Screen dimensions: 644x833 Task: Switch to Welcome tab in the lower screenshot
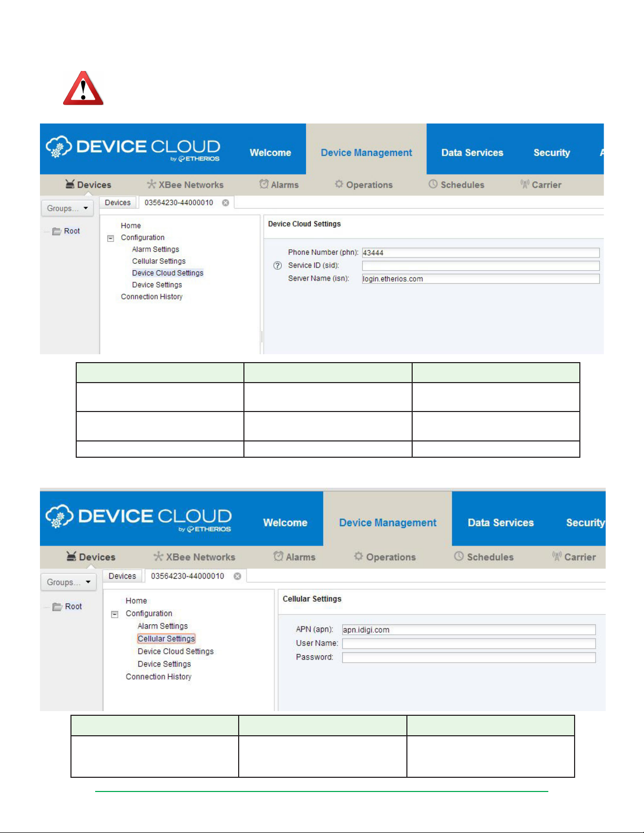pyautogui.click(x=285, y=522)
